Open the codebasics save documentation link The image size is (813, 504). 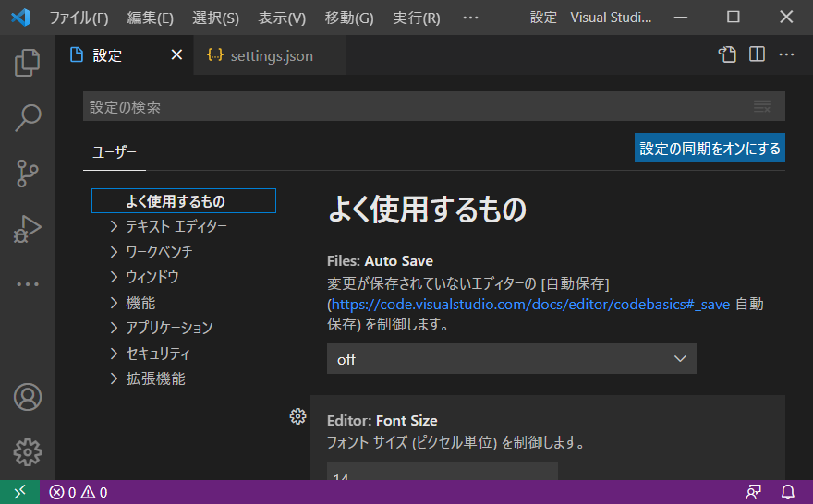(530, 304)
